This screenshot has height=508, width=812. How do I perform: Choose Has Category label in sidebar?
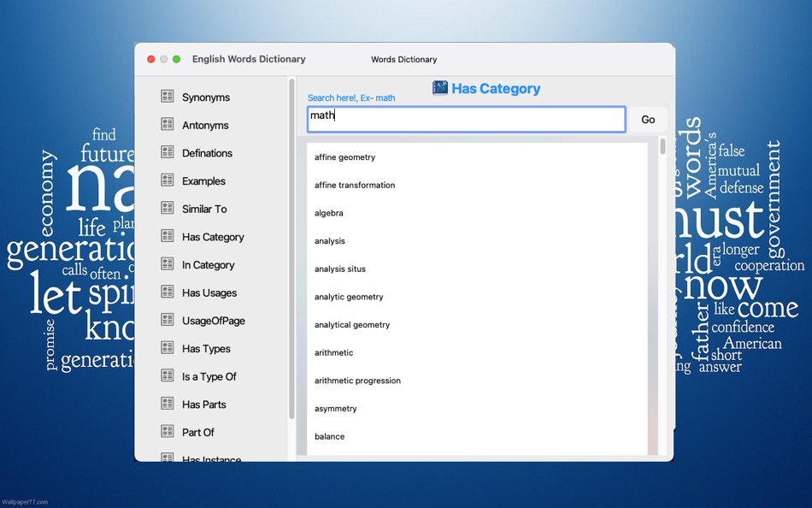[213, 237]
